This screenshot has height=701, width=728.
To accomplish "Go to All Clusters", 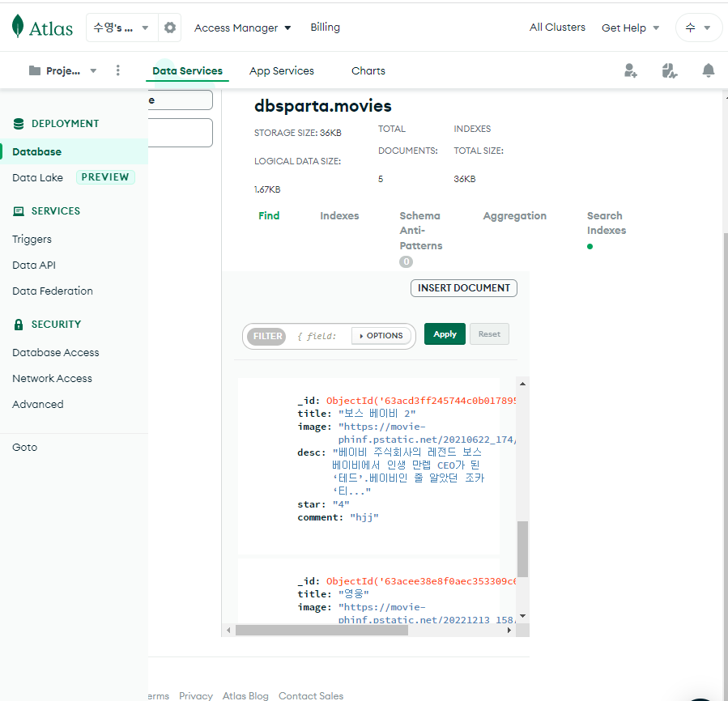I will (x=557, y=27).
